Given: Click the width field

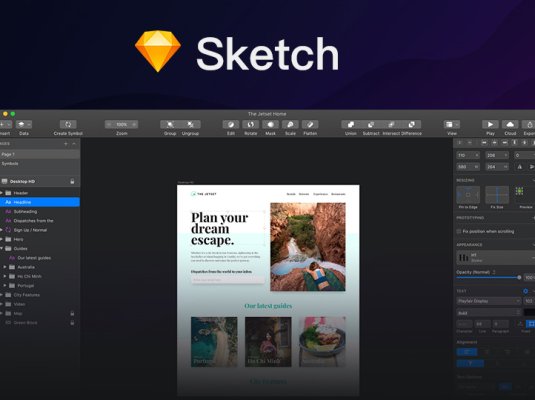Looking at the screenshot, I should click(x=468, y=167).
